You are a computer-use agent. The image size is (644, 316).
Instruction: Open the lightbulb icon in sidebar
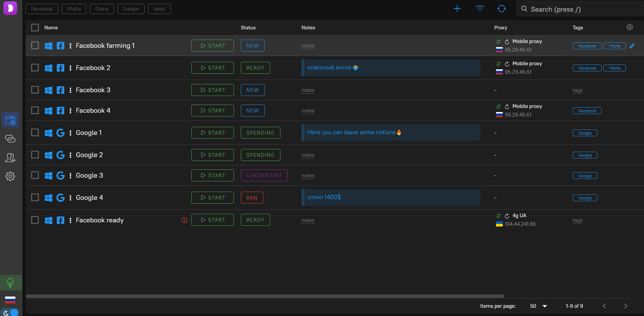click(10, 283)
